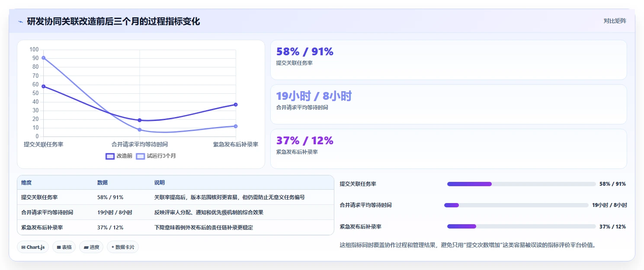Click the 58% / 91% value beside the progress bar
This screenshot has width=644, height=270.
click(x=612, y=184)
